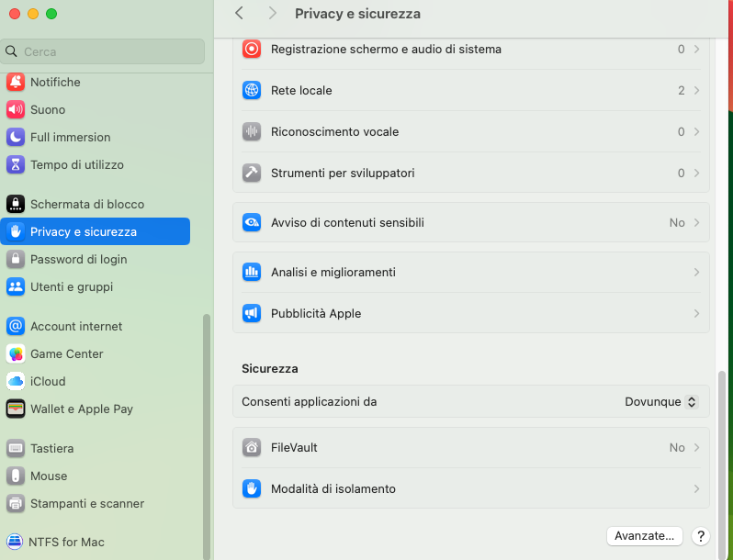The image size is (733, 560).
Task: Select Schermata di blocco in sidebar
Action: [87, 204]
